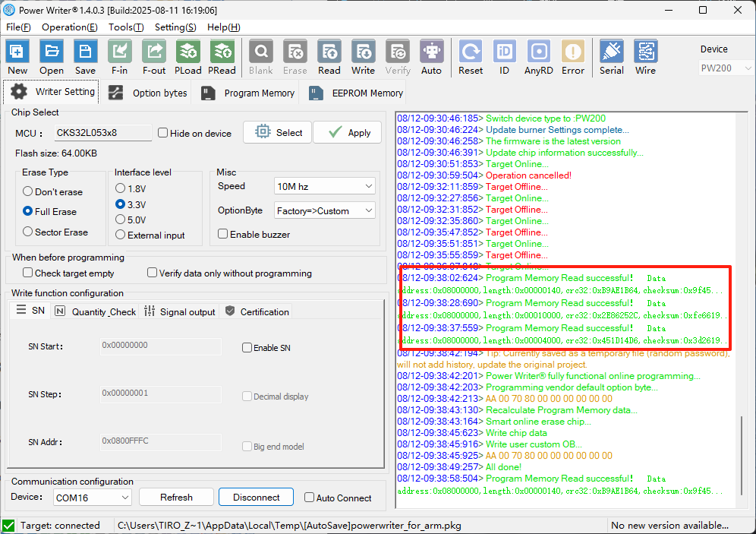This screenshot has height=534, width=756.
Task: Read chip data with the Read icon
Action: 329,57
